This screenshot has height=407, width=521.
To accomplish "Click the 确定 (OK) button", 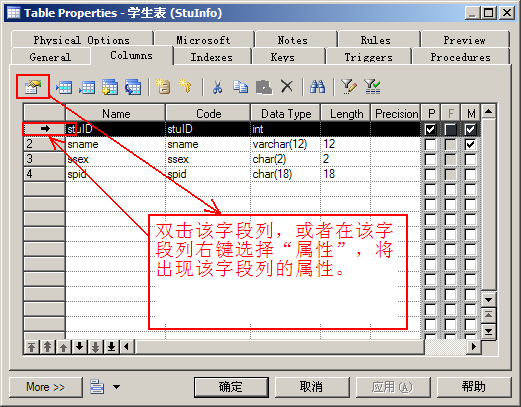I will point(231,387).
